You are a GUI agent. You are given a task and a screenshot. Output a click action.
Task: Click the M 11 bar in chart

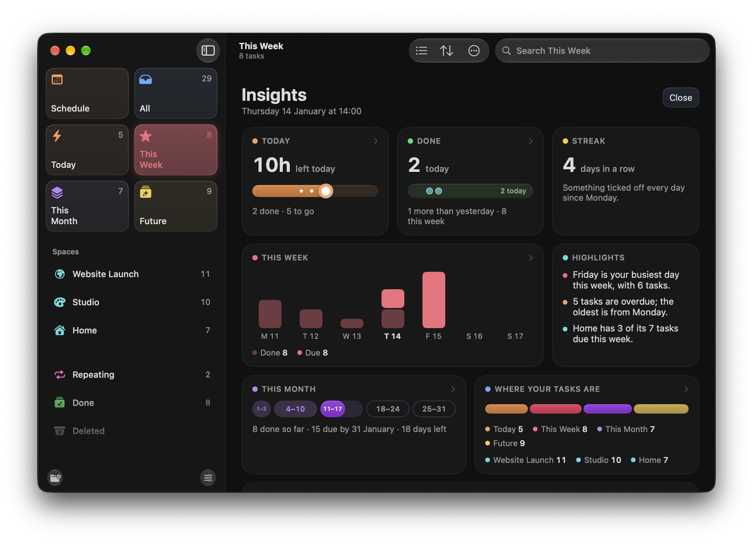point(270,314)
